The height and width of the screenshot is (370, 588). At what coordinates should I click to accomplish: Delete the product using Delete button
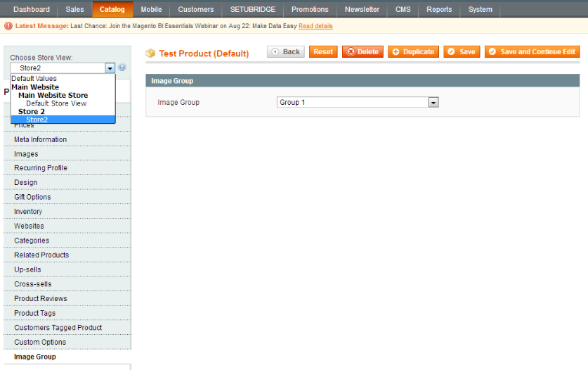tap(362, 52)
